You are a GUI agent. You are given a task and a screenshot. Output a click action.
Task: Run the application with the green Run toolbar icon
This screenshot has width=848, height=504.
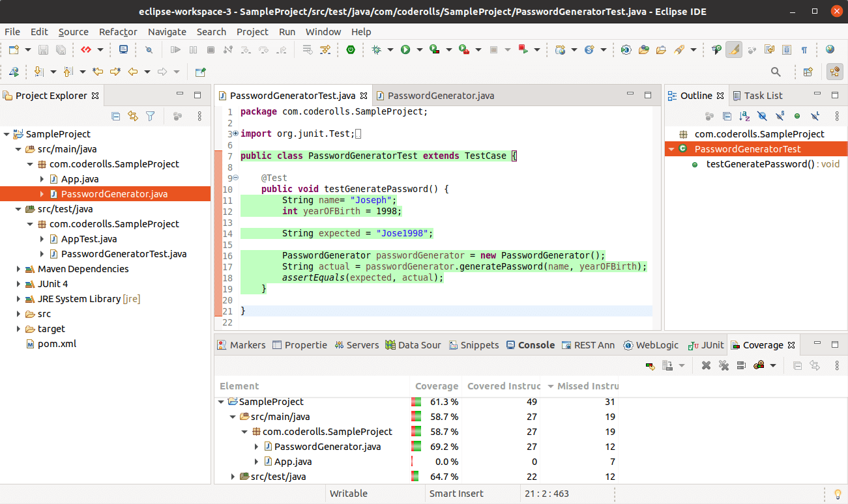pyautogui.click(x=405, y=49)
